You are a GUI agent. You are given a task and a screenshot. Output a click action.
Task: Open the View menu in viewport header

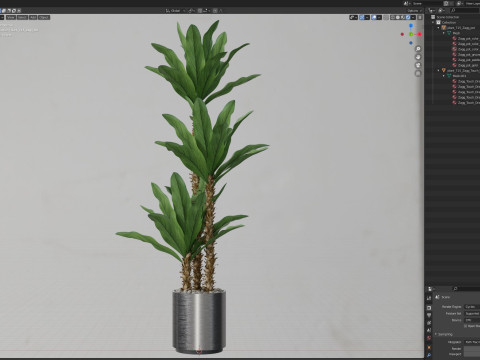pos(11,17)
